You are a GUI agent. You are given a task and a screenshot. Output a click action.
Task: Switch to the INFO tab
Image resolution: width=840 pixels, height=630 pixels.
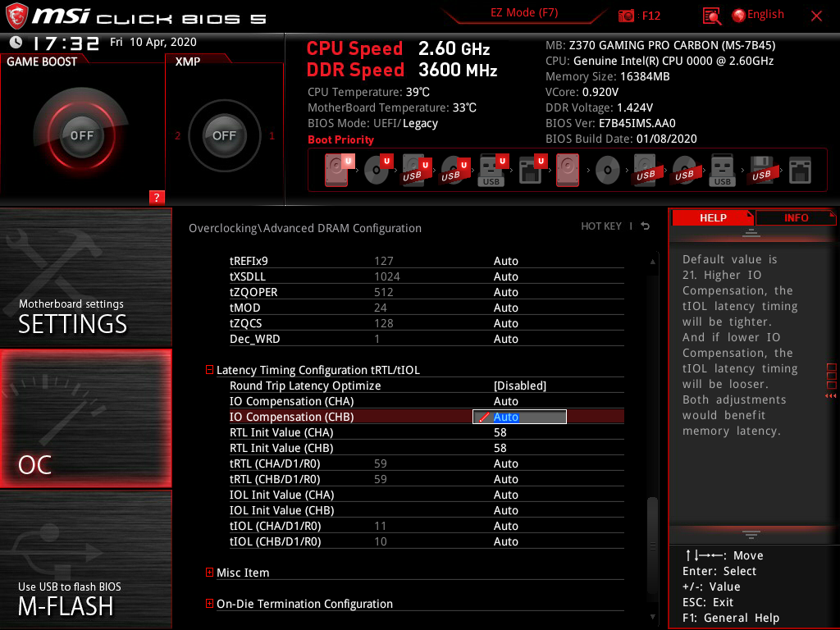coord(796,218)
